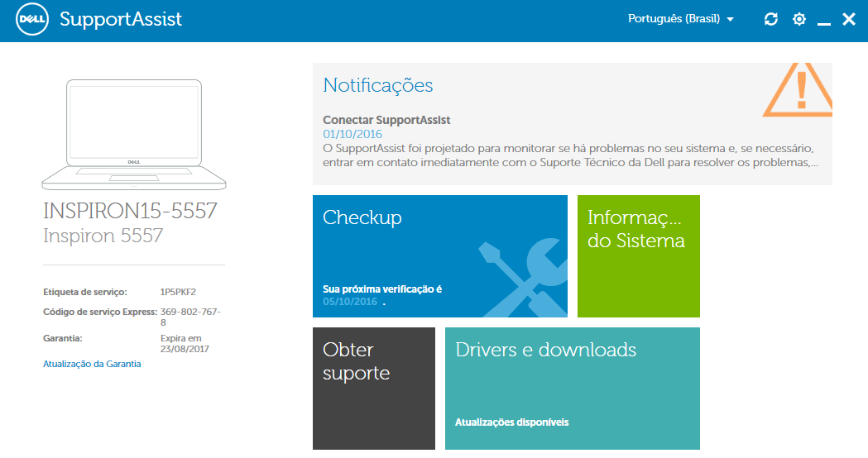Open the Checkup tile
Image resolution: width=868 pixels, height=458 pixels.
pyautogui.click(x=440, y=256)
